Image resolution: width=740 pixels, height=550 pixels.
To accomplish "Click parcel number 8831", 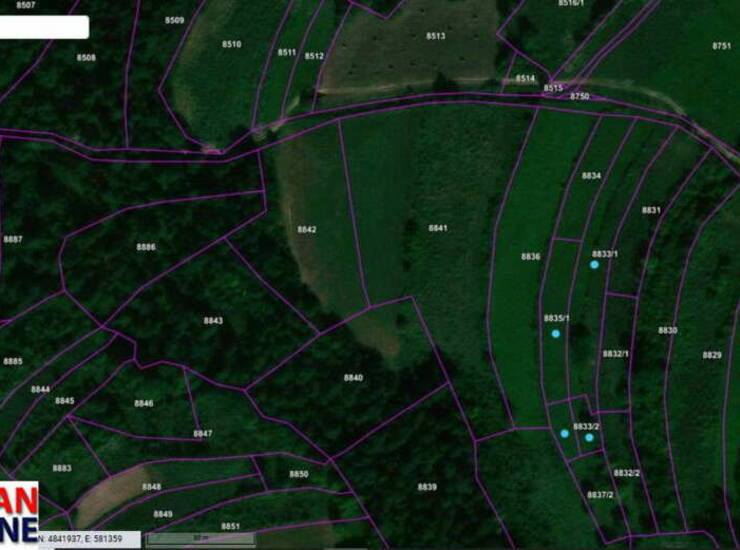I will [651, 210].
